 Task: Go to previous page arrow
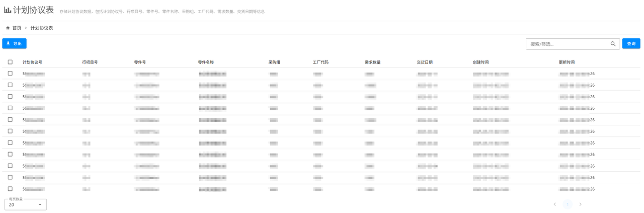pos(555,204)
